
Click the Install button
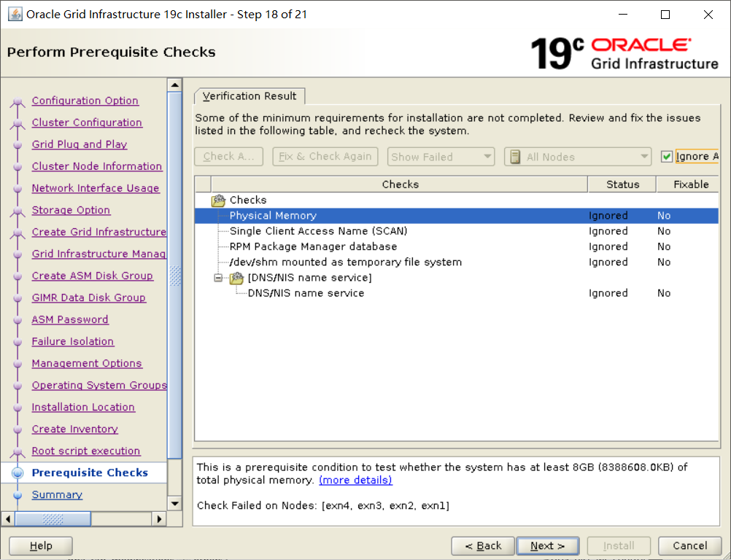(x=619, y=545)
